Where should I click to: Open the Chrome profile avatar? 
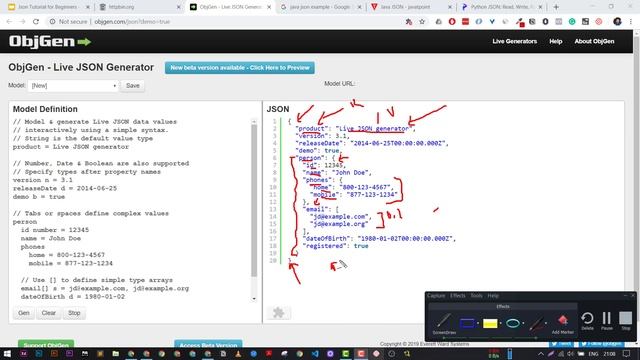point(617,22)
